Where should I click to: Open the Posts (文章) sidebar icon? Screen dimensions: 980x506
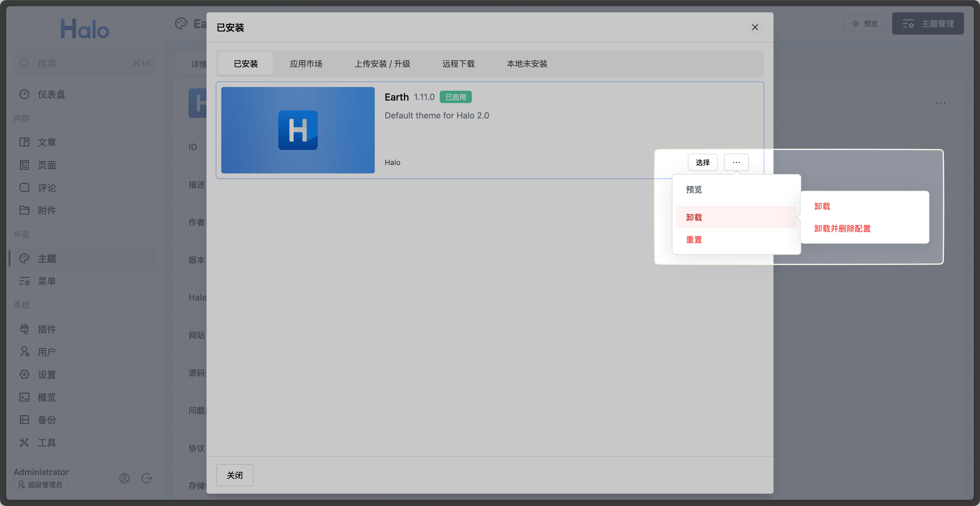tap(24, 143)
